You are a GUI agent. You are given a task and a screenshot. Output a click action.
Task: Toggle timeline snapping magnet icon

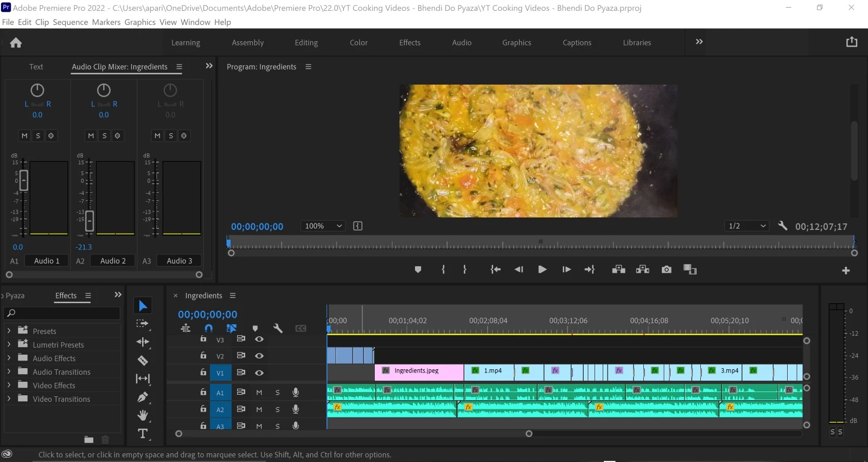(209, 328)
